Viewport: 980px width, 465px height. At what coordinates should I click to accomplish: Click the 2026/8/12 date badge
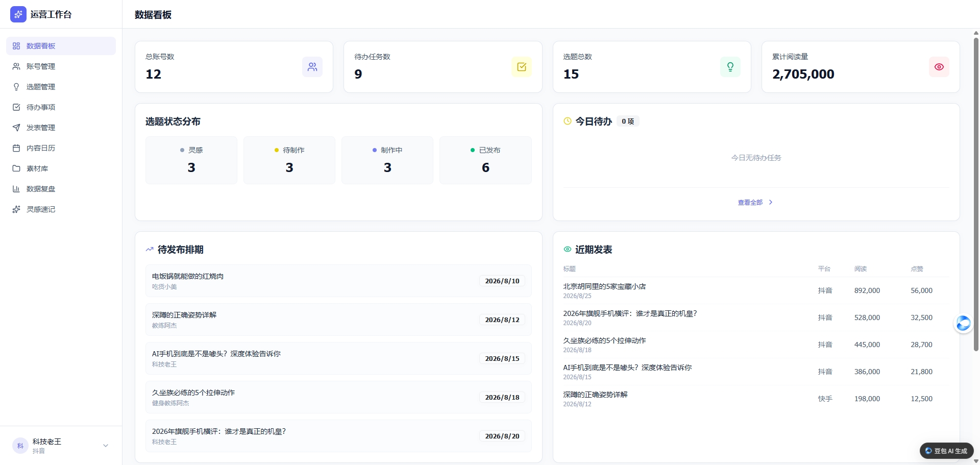point(502,320)
